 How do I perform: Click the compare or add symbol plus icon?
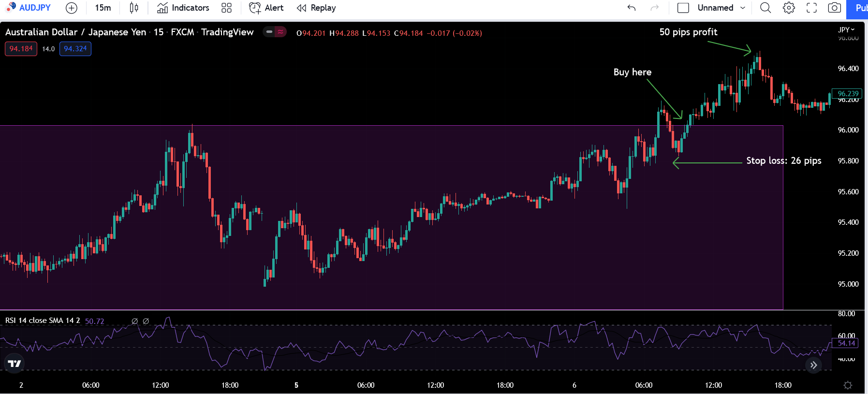72,8
